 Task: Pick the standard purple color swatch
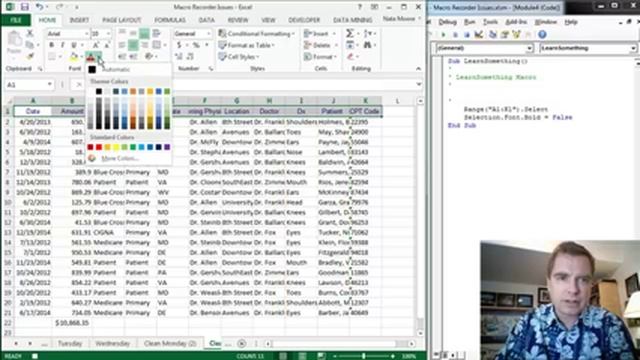pyautogui.click(x=167, y=147)
